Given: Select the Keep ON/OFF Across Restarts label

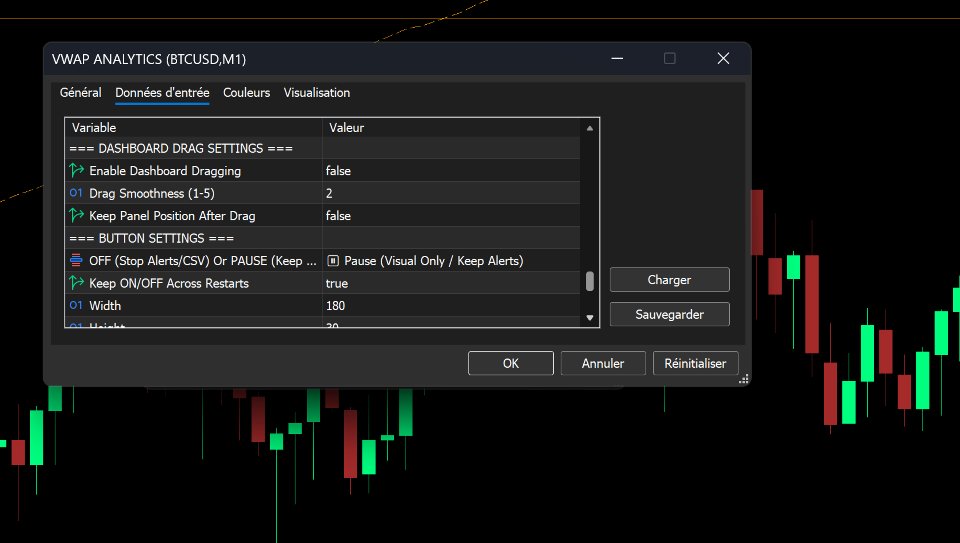Looking at the screenshot, I should pos(169,283).
